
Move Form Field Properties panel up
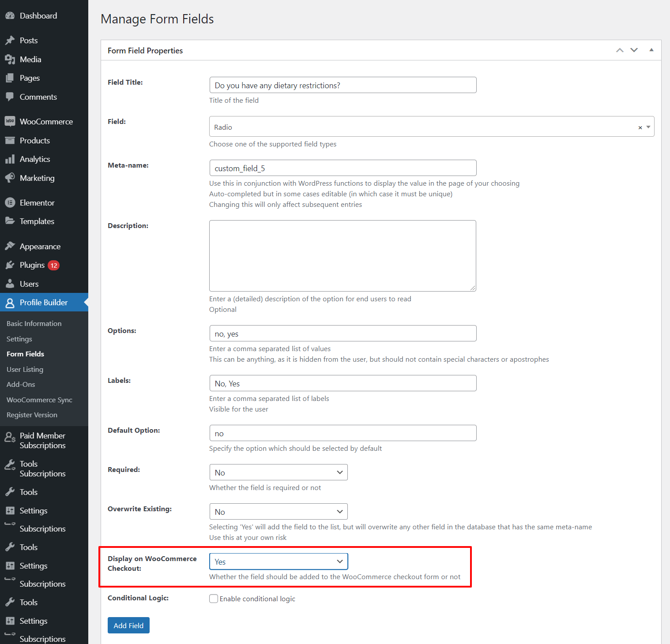pos(620,50)
